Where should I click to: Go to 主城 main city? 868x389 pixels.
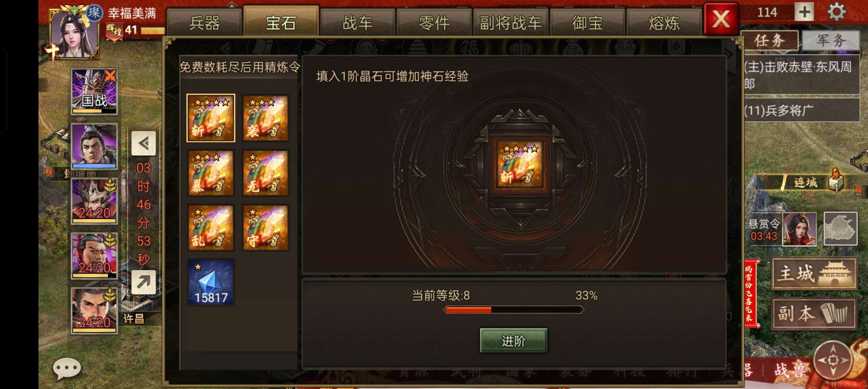[x=814, y=273]
